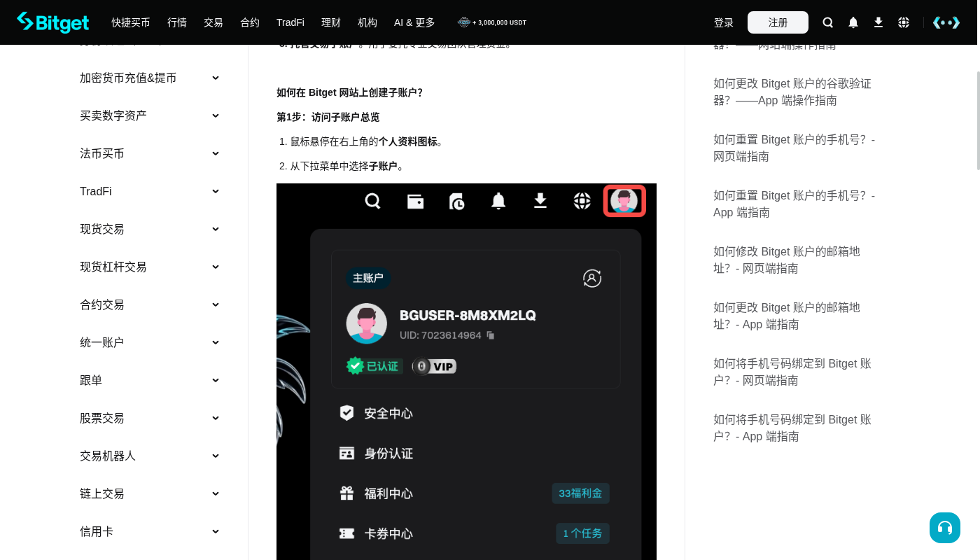Select 合约交易 sidebar category

[x=102, y=304]
